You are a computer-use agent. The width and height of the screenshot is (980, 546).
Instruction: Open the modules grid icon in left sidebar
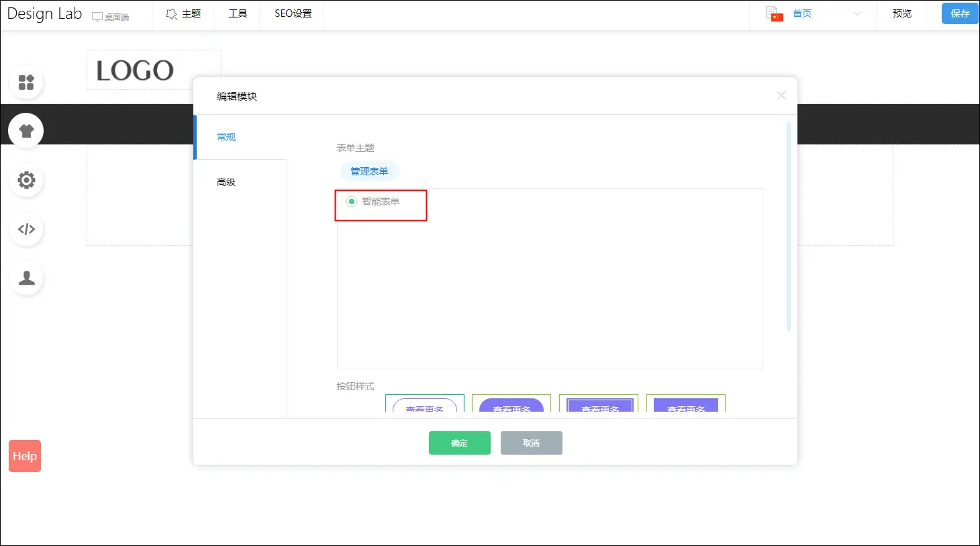(26, 83)
